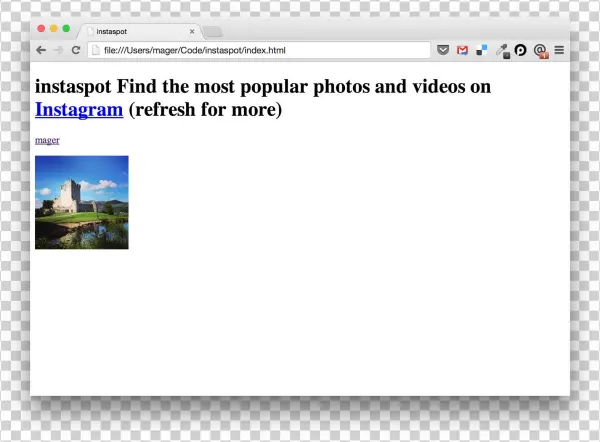The width and height of the screenshot is (600, 442).
Task: Open the Pushbullet extension icon
Action: click(x=520, y=50)
